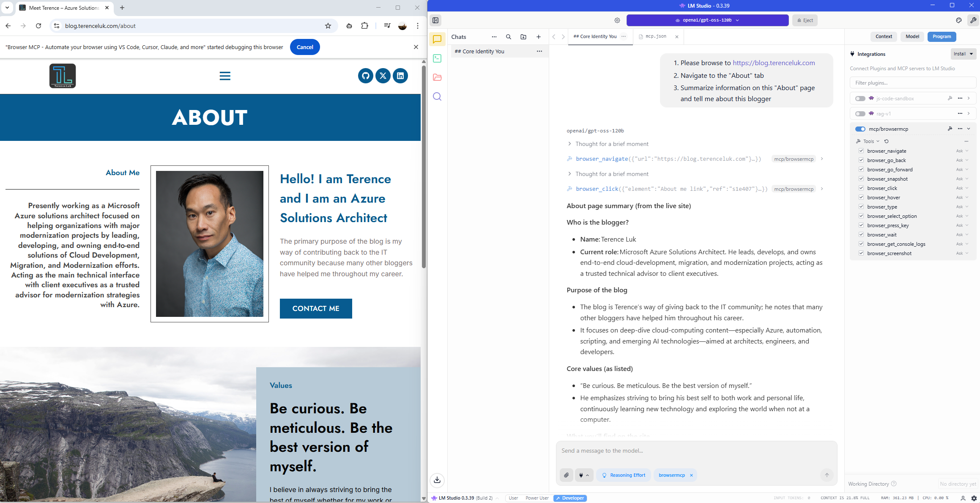Open the Install dropdown in Integrations
This screenshot has height=503, width=980.
[963, 54]
